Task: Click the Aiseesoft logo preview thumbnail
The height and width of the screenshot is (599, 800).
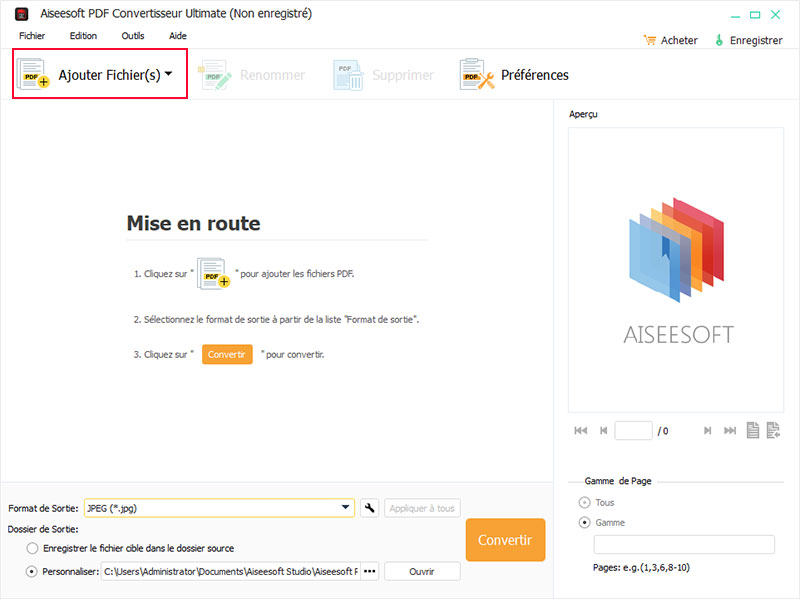Action: tap(676, 270)
